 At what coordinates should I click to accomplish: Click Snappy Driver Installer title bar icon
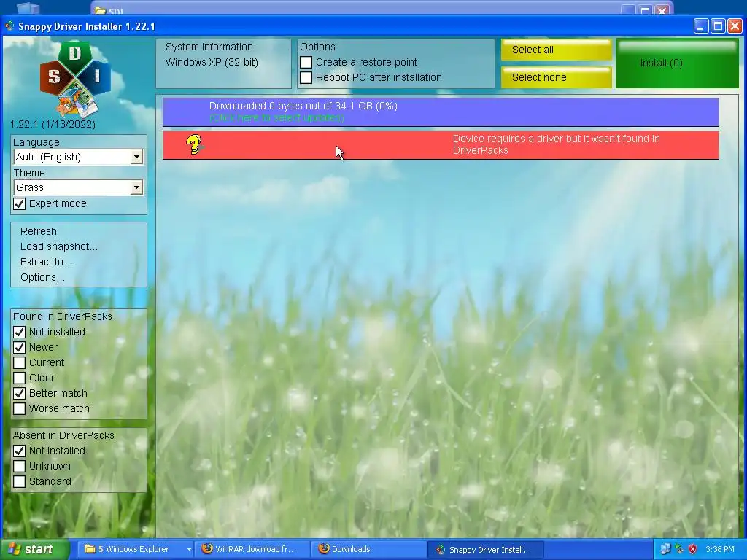(9, 26)
